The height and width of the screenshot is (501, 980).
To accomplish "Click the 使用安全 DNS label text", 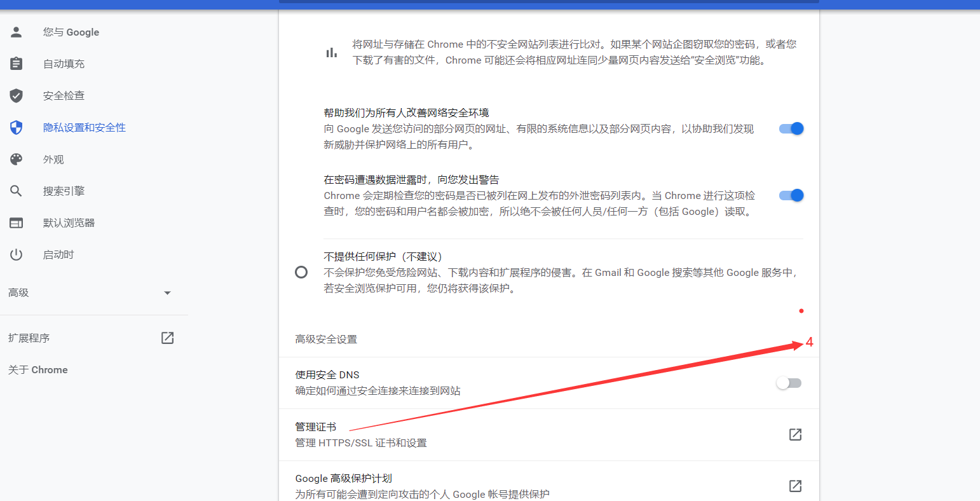I will [x=327, y=374].
